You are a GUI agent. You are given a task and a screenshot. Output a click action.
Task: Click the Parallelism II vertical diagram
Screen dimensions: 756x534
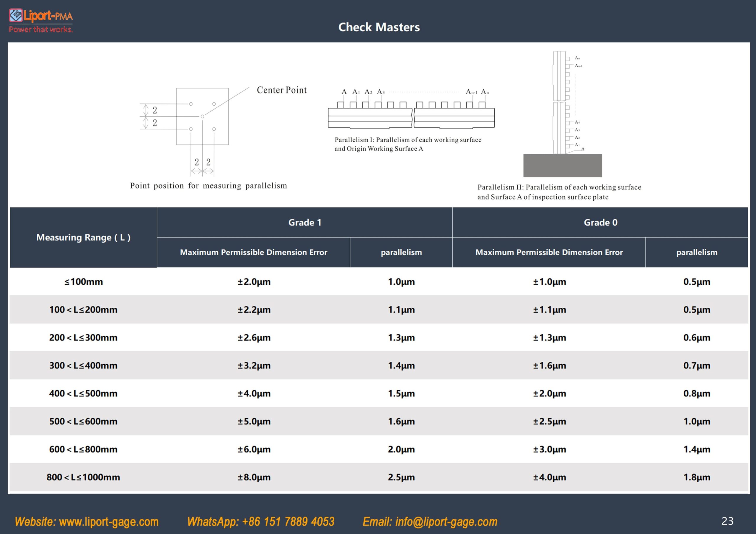tap(563, 114)
